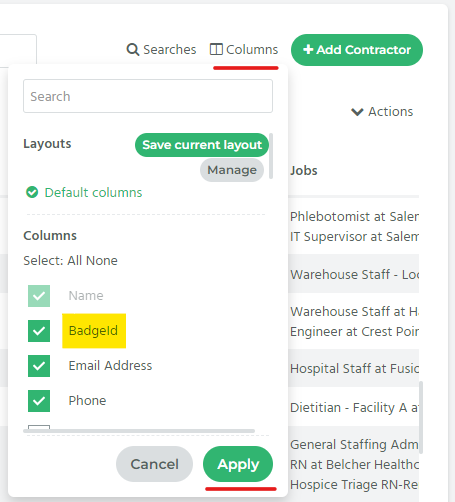Click the Columns layout icon
Screen dimensions: 455x502
coord(216,49)
